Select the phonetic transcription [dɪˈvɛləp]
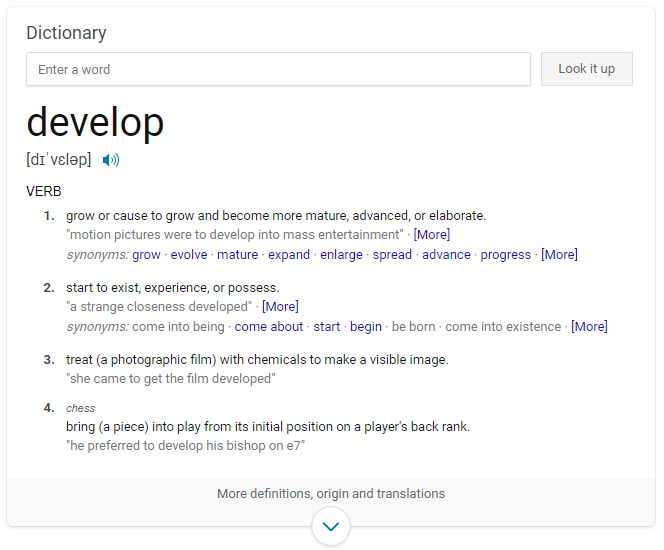 [x=59, y=160]
